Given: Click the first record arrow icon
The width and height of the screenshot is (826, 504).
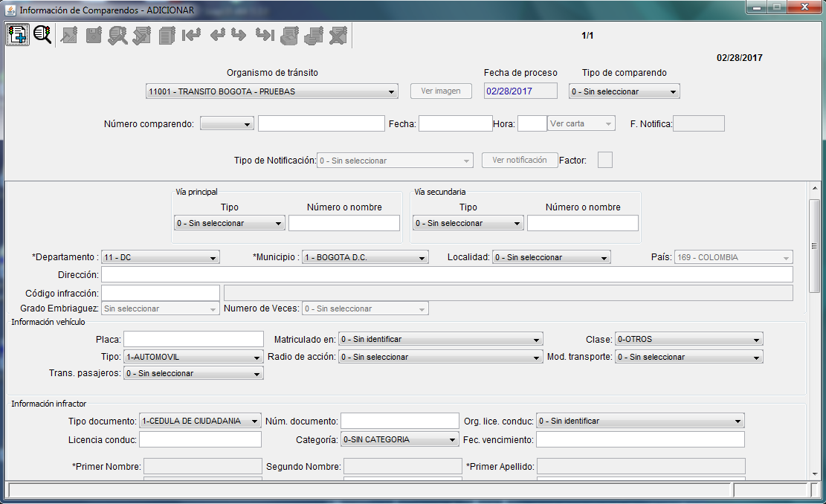Looking at the screenshot, I should [x=191, y=35].
